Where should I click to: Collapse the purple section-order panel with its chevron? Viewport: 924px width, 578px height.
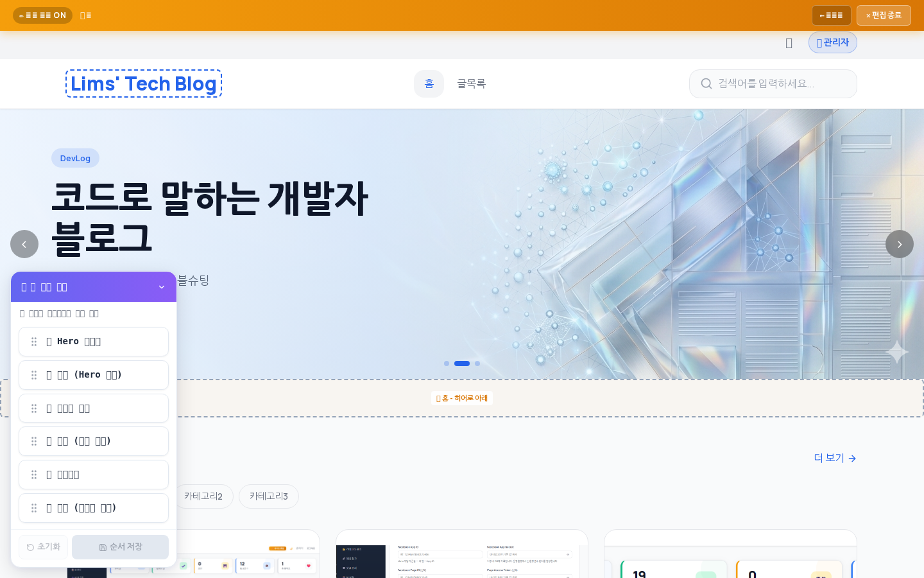coord(162,287)
